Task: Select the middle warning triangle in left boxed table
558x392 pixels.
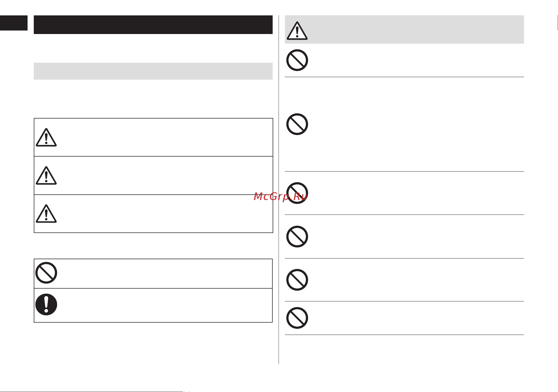Action: pos(46,175)
